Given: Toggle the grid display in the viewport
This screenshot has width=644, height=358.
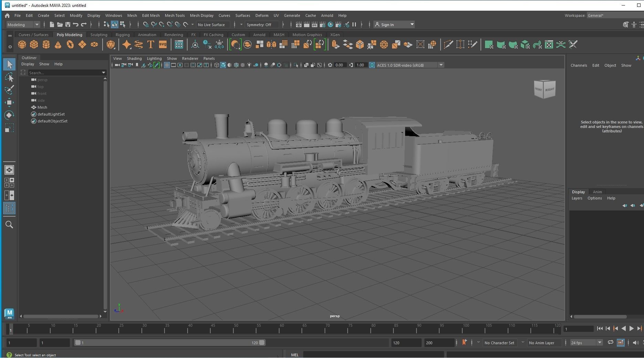Looking at the screenshot, I should click(167, 65).
